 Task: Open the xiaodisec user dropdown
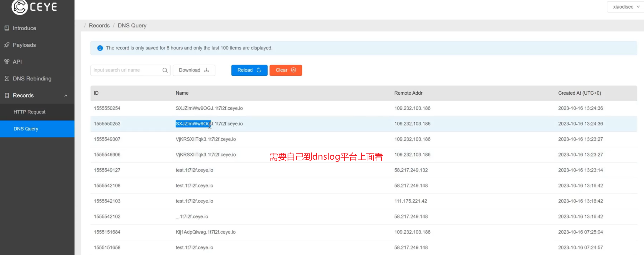point(626,7)
